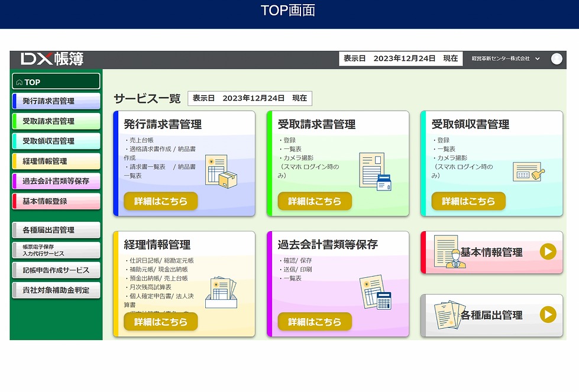Click the header 表示日 date field
Image resolution: width=579 pixels, height=392 pixels.
click(x=400, y=59)
